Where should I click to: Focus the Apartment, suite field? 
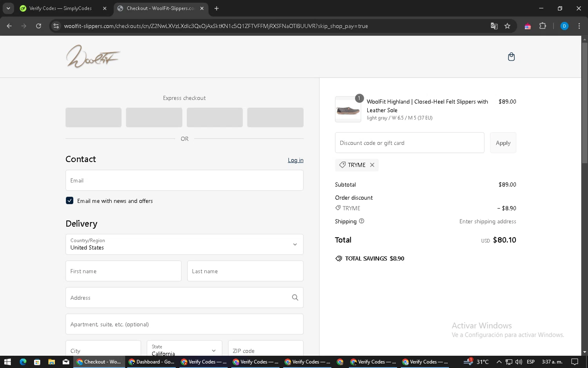coord(184,324)
